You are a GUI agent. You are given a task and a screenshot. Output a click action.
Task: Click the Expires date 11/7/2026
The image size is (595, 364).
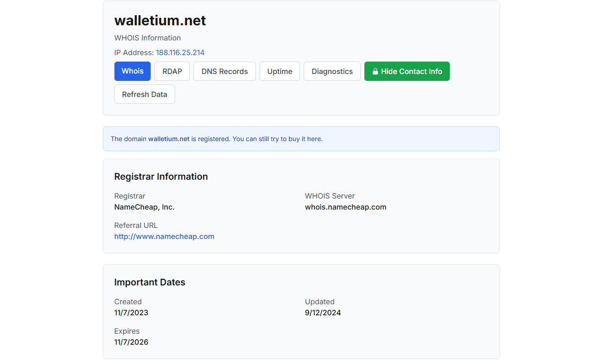pos(131,342)
